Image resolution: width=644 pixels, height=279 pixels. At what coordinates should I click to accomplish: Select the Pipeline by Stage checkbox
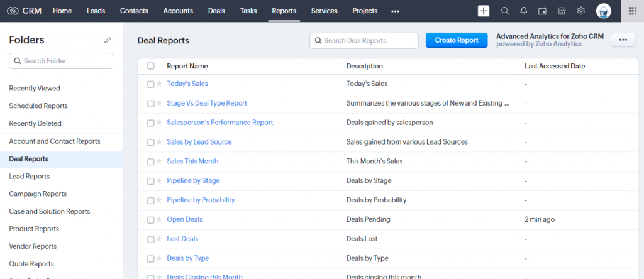point(151,181)
